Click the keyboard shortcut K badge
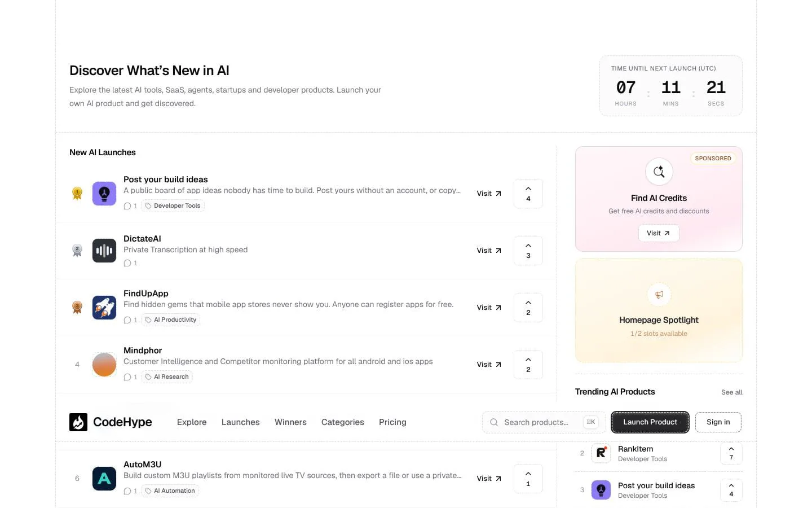The image size is (812, 508). coord(590,422)
